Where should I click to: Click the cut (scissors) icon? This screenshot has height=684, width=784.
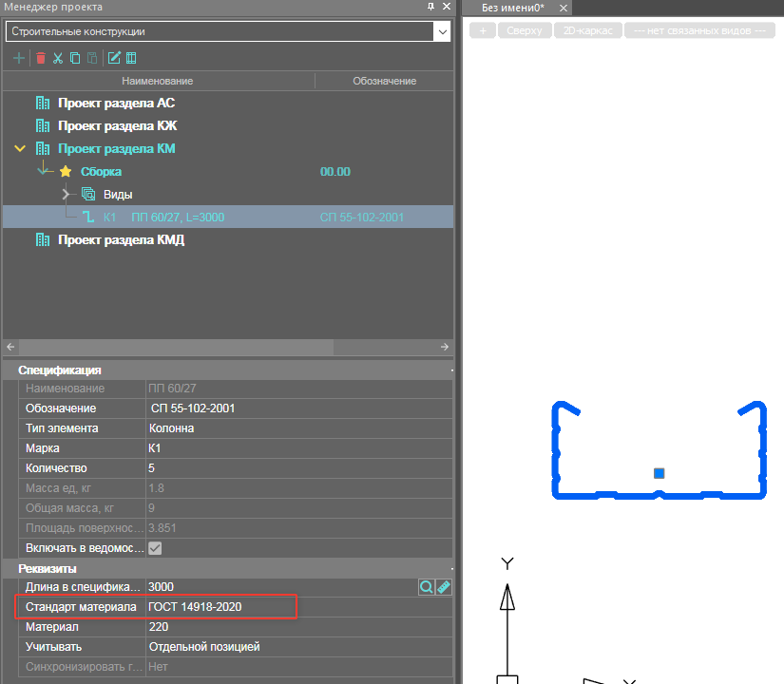pos(58,58)
